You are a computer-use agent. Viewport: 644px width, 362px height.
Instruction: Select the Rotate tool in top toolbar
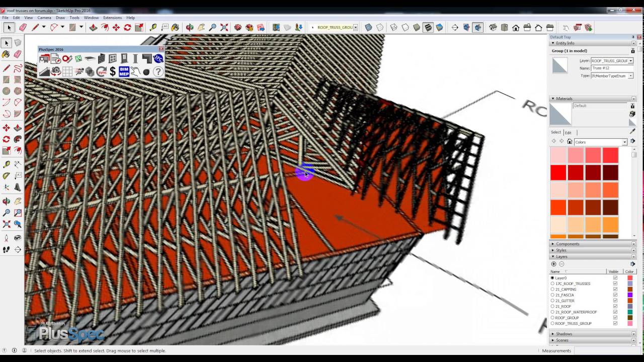127,28
